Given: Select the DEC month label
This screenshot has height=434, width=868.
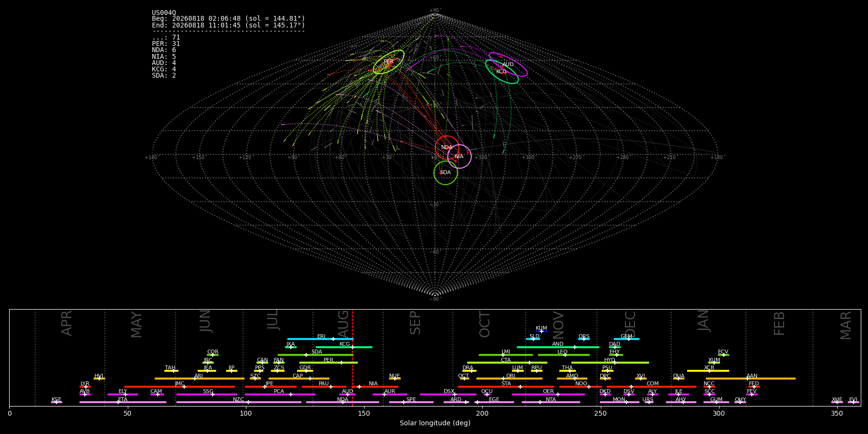Looking at the screenshot, I should click(630, 324).
